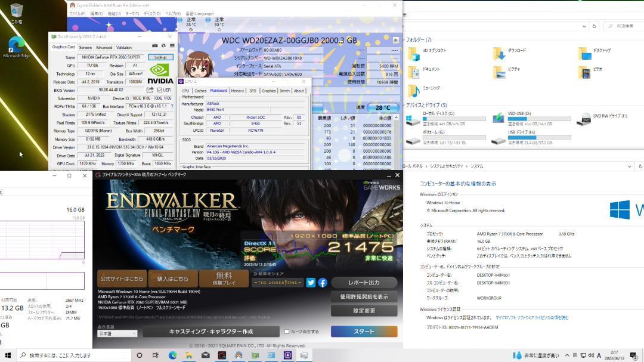Click GPU-Z refresh icon
This screenshot has height=362, width=644.
[163, 46]
